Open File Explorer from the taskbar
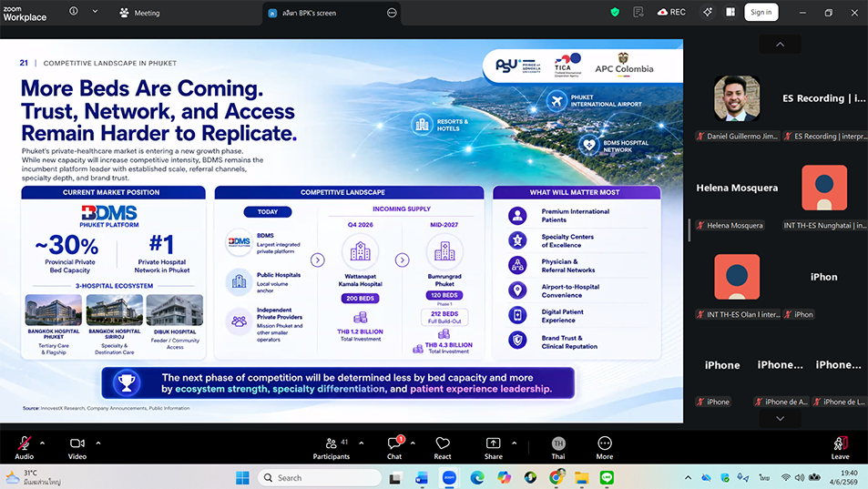Image resolution: width=868 pixels, height=489 pixels. (x=582, y=478)
